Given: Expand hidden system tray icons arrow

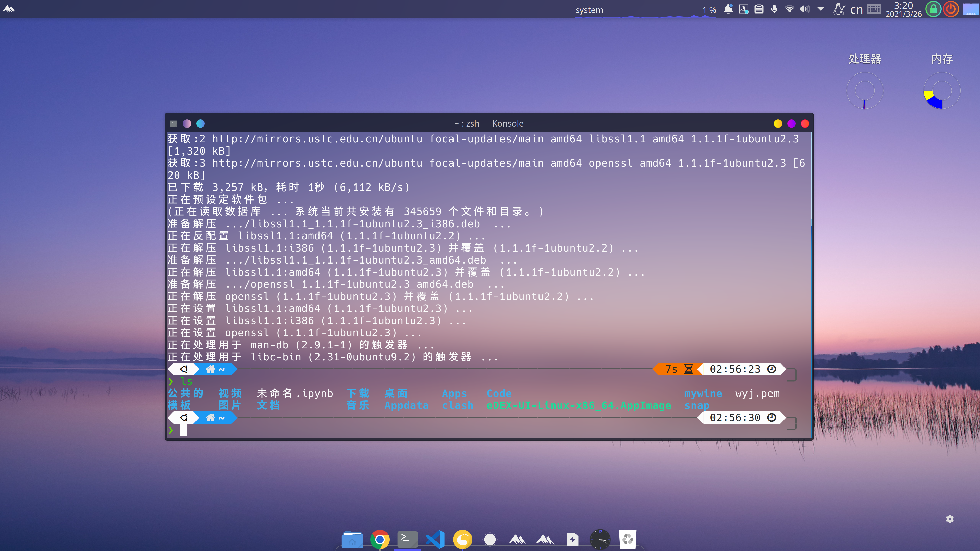Looking at the screenshot, I should [x=821, y=9].
